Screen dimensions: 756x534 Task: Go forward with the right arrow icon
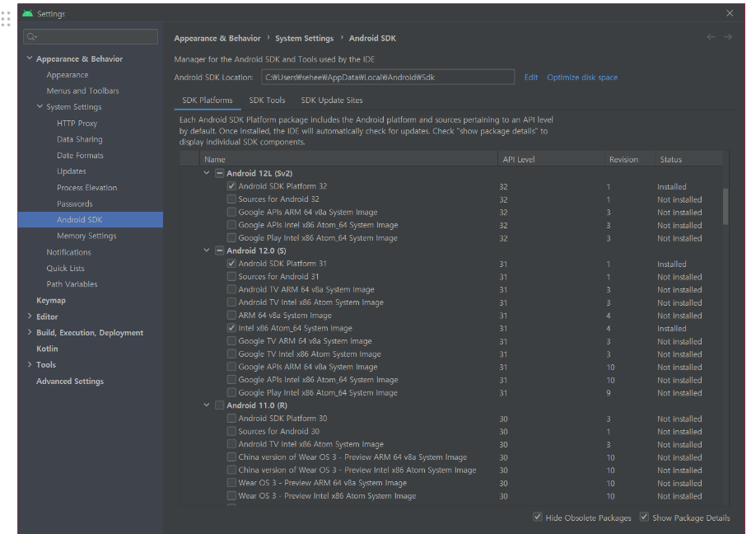[728, 37]
